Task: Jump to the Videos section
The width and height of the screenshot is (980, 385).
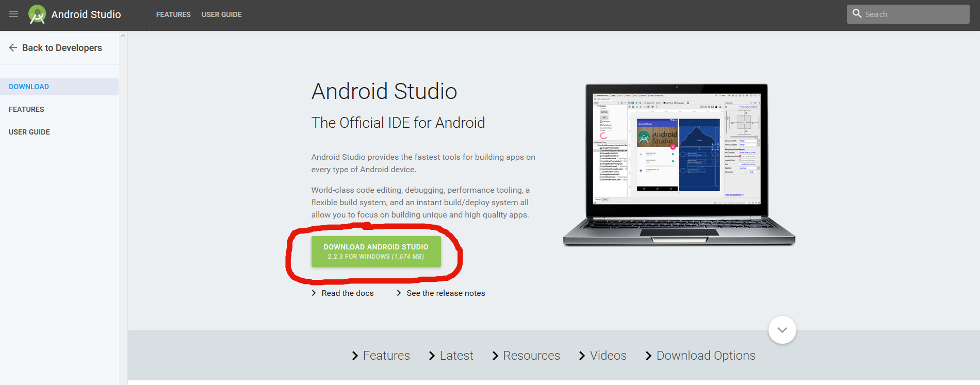Action: pyautogui.click(x=608, y=356)
